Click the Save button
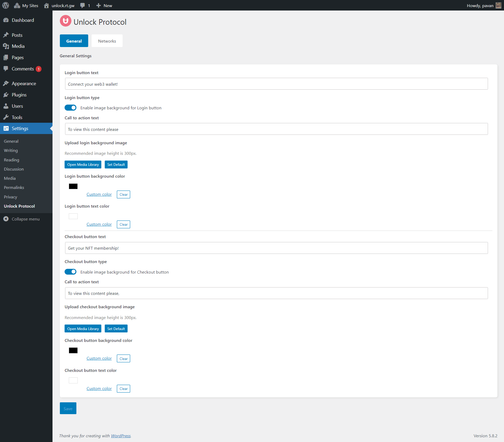This screenshot has height=442, width=504. pos(68,408)
